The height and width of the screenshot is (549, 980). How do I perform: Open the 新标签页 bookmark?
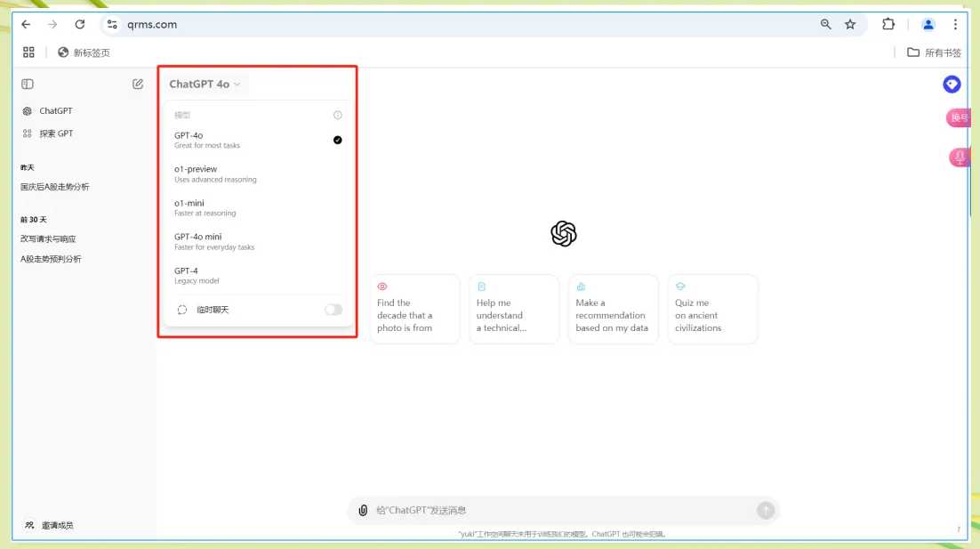(x=84, y=52)
